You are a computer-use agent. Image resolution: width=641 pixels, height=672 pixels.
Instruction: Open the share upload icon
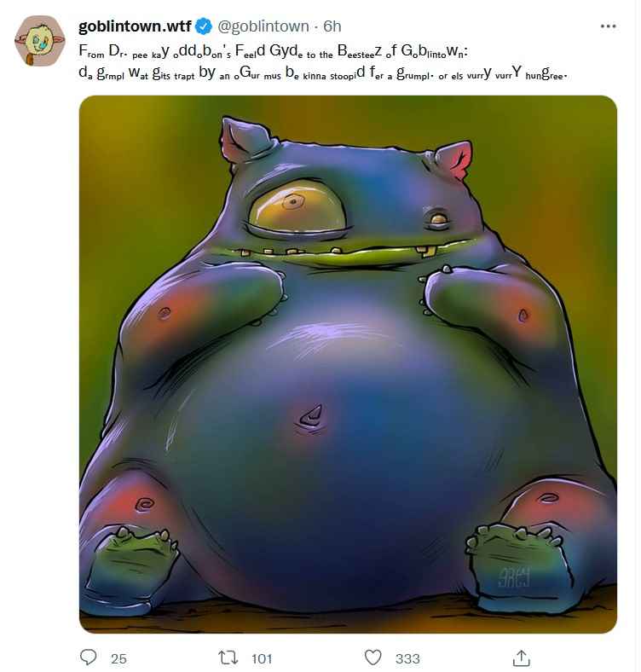pyautogui.click(x=521, y=658)
